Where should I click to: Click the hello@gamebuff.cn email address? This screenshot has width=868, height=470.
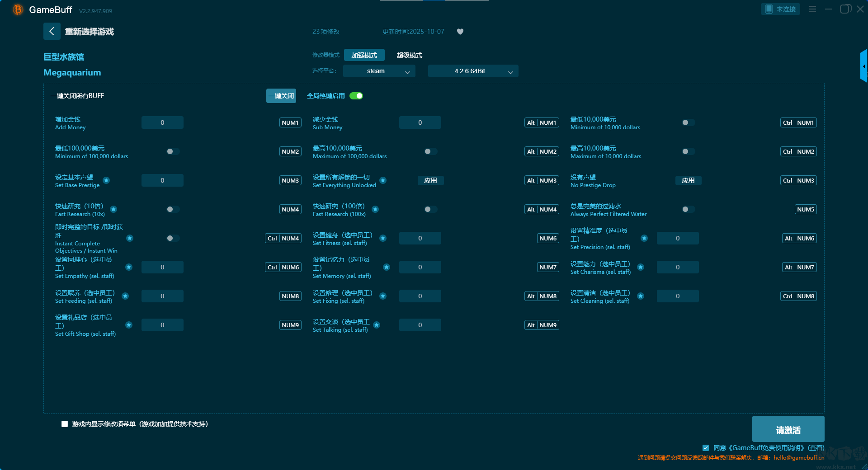coord(799,457)
